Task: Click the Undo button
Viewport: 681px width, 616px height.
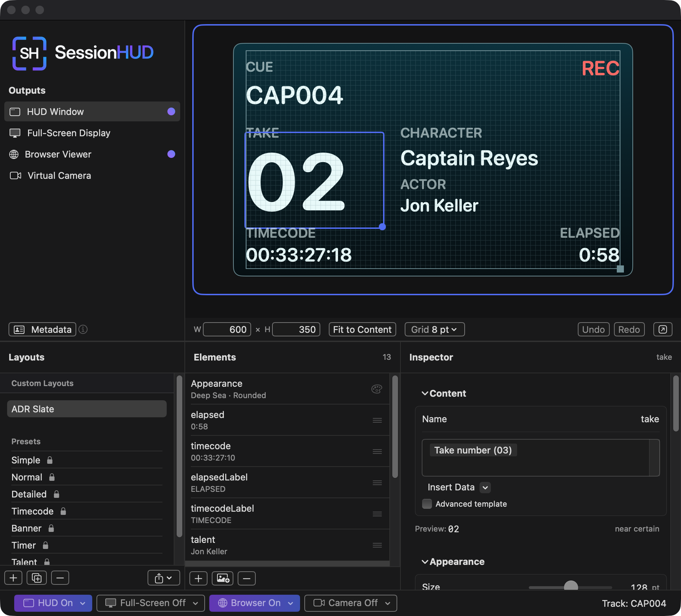Action: coord(593,329)
